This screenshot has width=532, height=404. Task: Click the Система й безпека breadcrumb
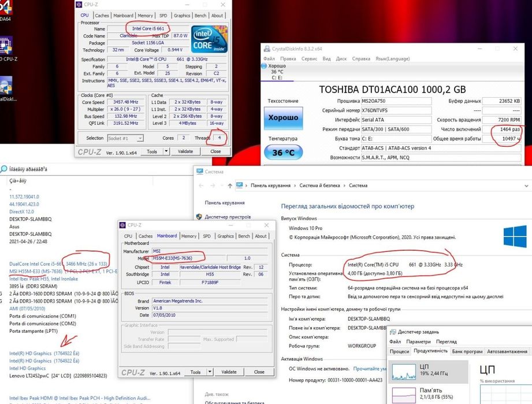click(x=319, y=186)
